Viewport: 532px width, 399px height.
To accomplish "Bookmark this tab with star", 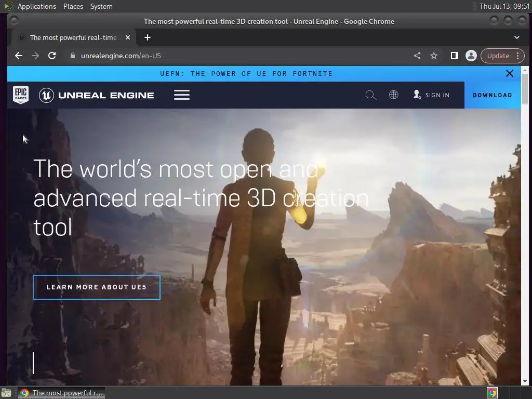I will (x=434, y=56).
